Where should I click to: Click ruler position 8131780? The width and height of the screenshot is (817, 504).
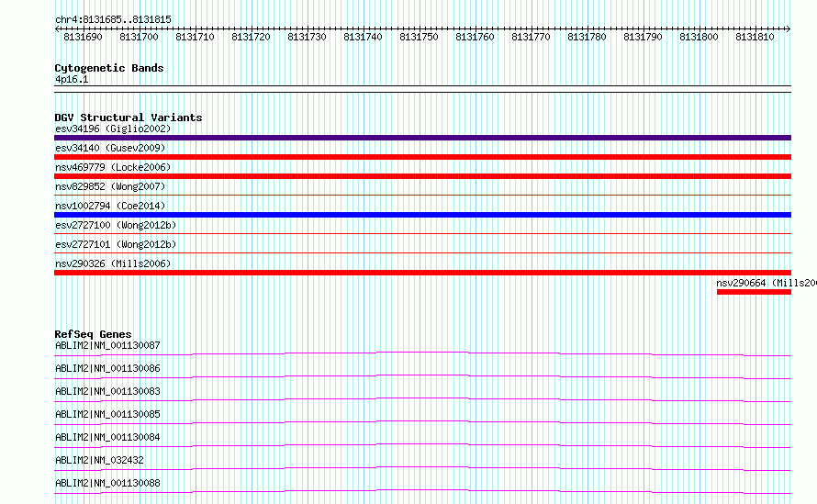pos(587,37)
